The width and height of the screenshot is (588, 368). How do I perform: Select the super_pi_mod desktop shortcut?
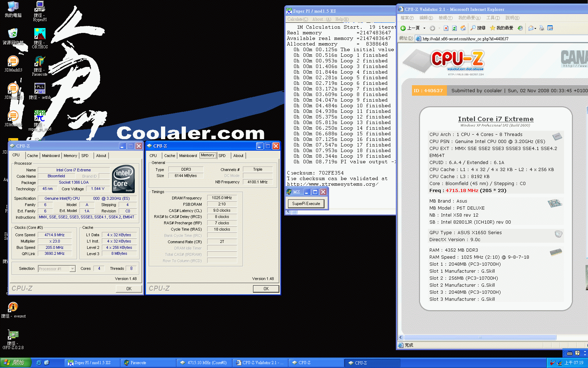coord(40,121)
